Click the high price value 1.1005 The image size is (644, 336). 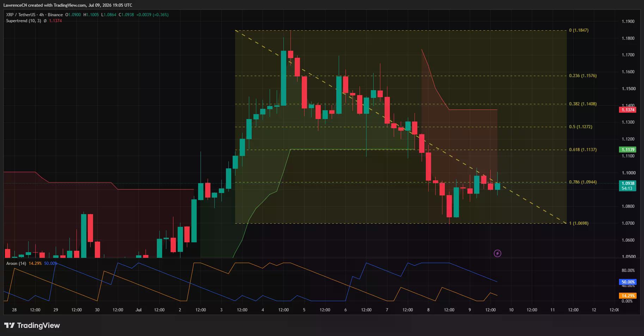pos(92,15)
